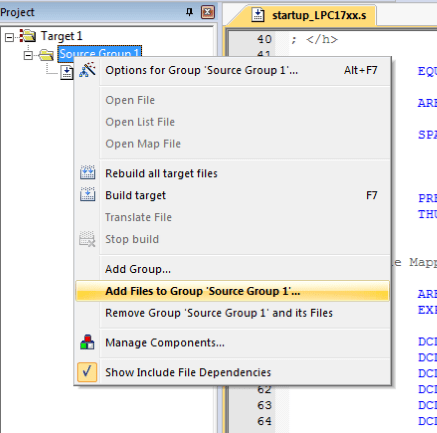This screenshot has height=433, width=437.
Task: Click the Source Group 1 folder icon
Action: coord(46,55)
